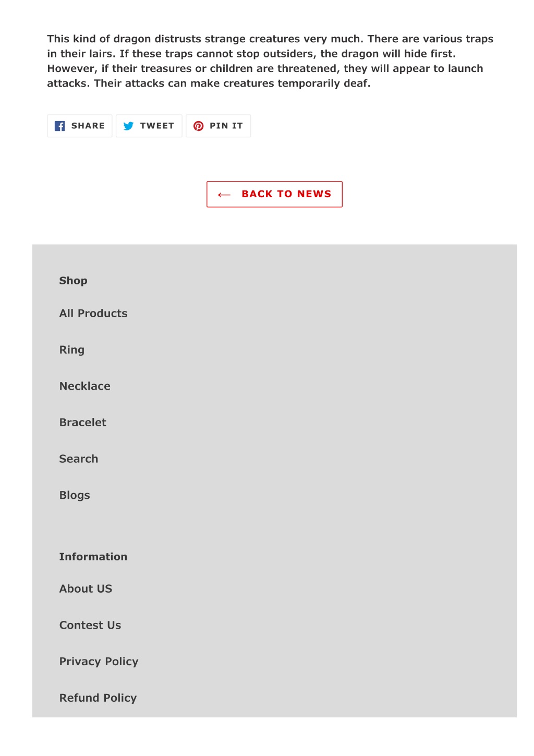
Task: View the Privacy Policy
Action: [99, 662]
